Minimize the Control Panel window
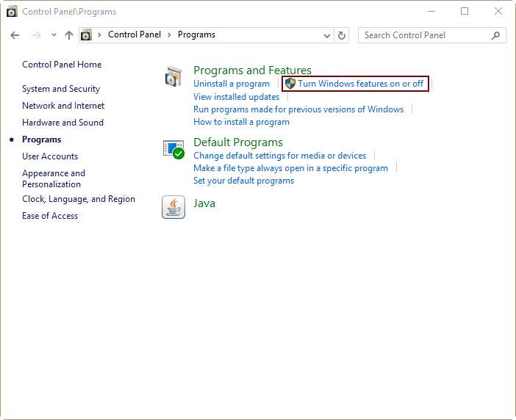516x420 pixels. (x=431, y=11)
